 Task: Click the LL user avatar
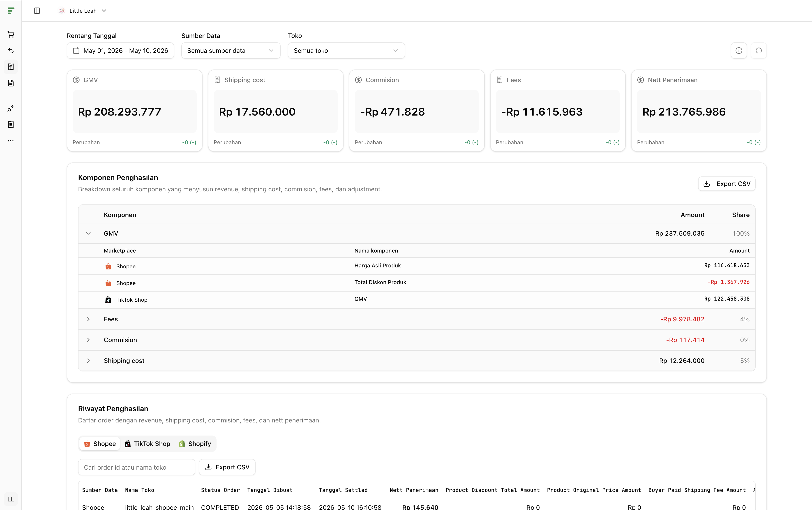tap(11, 499)
